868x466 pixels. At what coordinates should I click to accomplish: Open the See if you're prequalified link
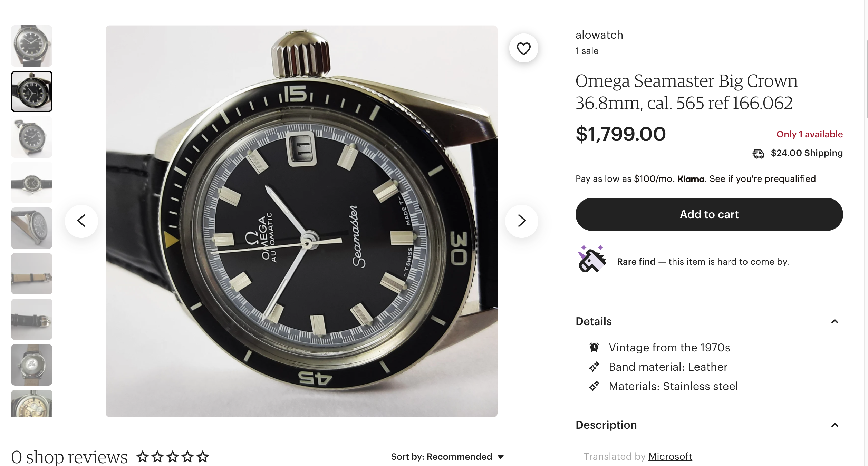(762, 179)
